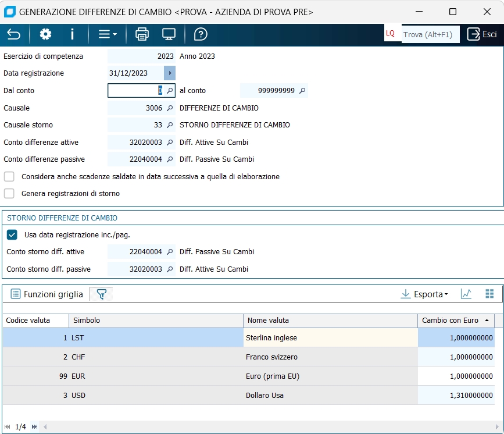Viewport: 504px width, 434px height.
Task: Open settings via the gear icon
Action: tap(45, 34)
